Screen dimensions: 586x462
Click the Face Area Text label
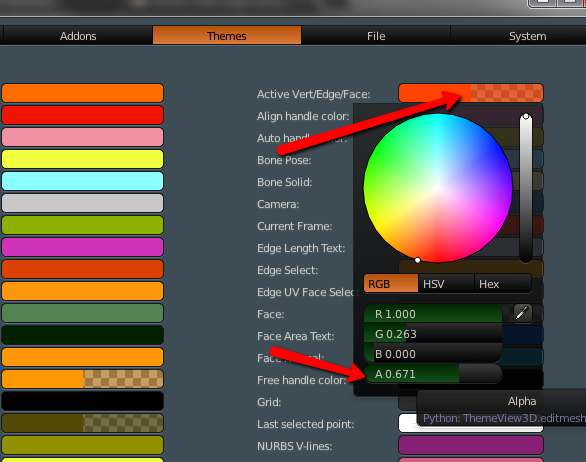[x=296, y=336]
